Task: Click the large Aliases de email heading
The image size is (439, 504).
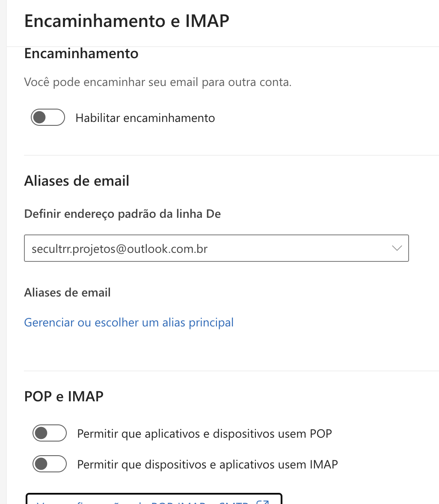Action: click(x=77, y=181)
